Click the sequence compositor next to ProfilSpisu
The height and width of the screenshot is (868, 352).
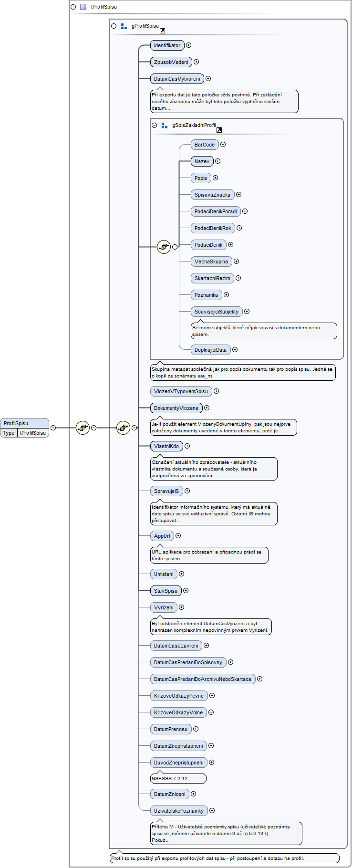click(x=83, y=428)
